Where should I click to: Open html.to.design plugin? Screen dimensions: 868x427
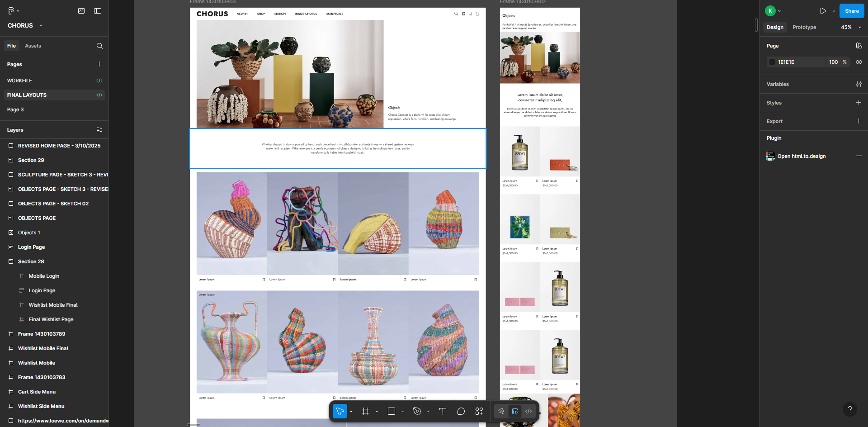(x=801, y=156)
